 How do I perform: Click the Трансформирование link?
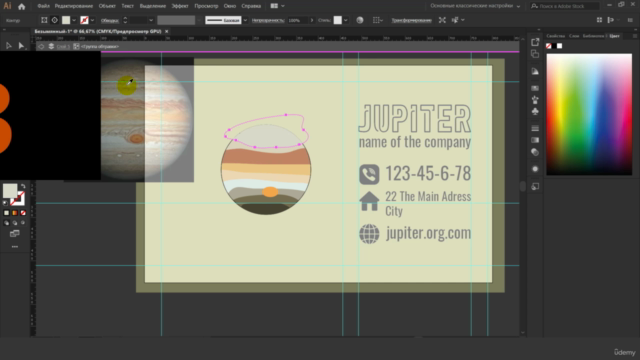point(411,20)
